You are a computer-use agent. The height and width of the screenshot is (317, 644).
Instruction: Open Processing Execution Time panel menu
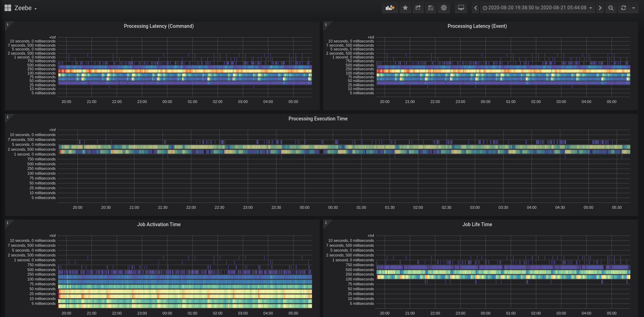pyautogui.click(x=318, y=119)
